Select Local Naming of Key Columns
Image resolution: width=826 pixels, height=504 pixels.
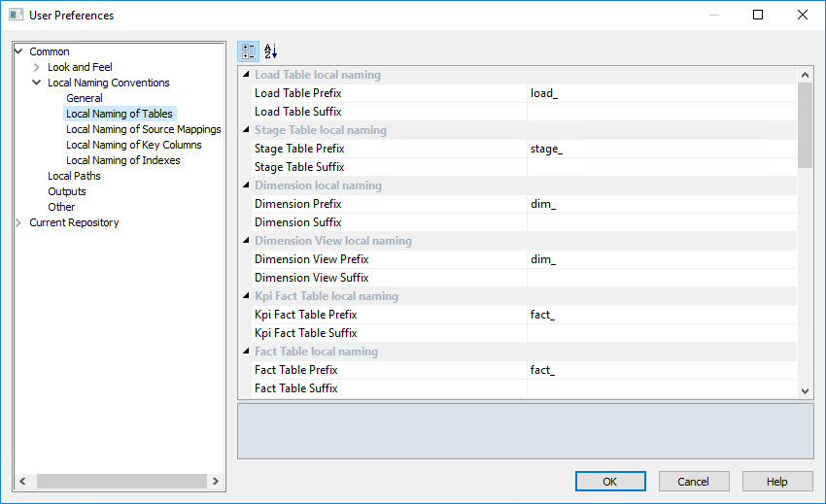[x=133, y=145]
